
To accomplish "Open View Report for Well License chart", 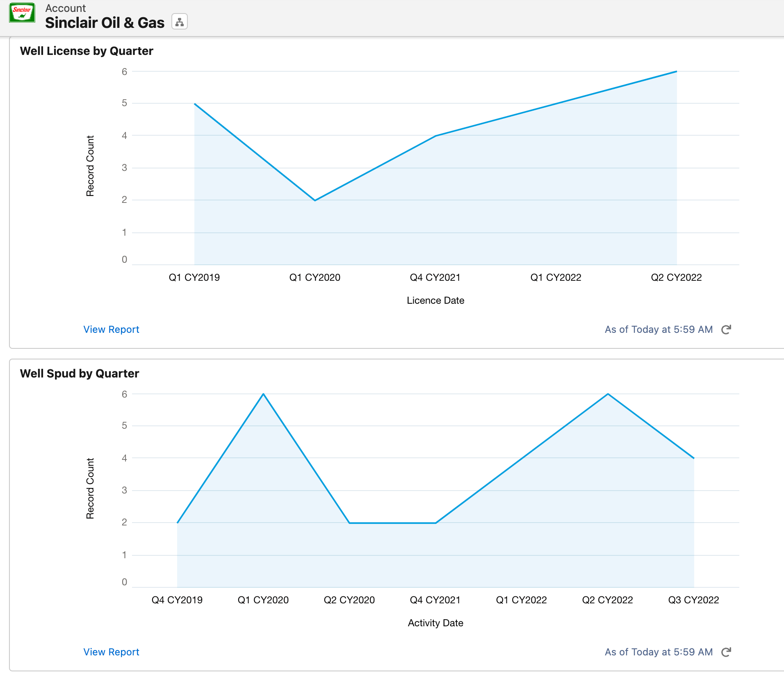I will [111, 330].
